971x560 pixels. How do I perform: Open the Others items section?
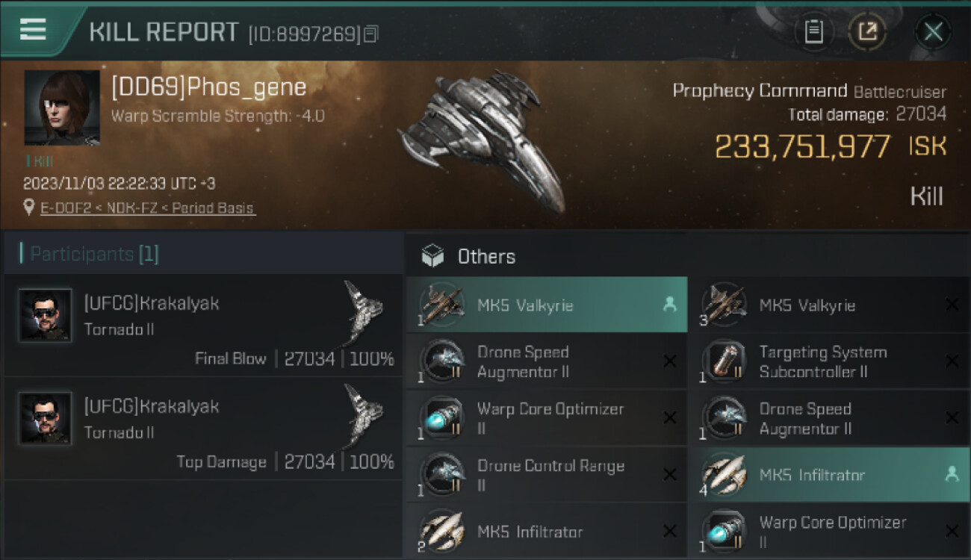click(485, 256)
